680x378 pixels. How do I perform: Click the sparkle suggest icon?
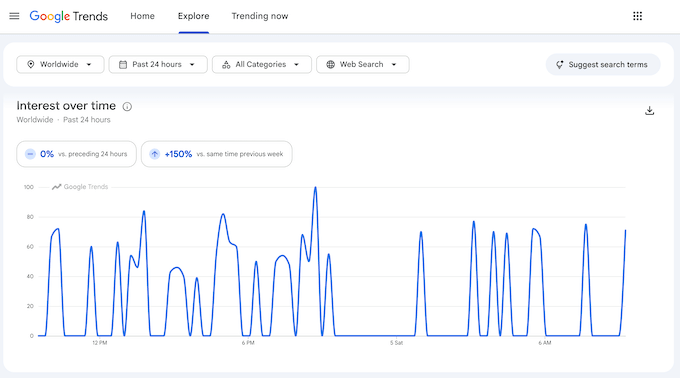(x=560, y=65)
